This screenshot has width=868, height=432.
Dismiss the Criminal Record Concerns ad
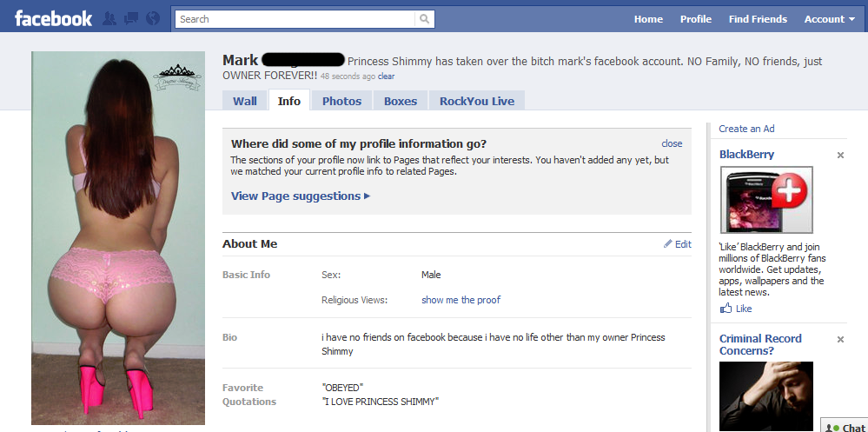[840, 339]
